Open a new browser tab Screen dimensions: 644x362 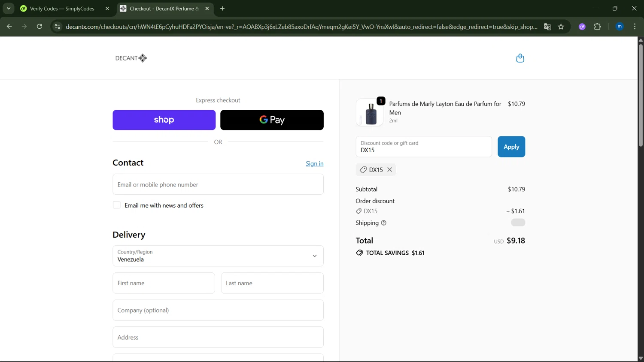point(222,9)
